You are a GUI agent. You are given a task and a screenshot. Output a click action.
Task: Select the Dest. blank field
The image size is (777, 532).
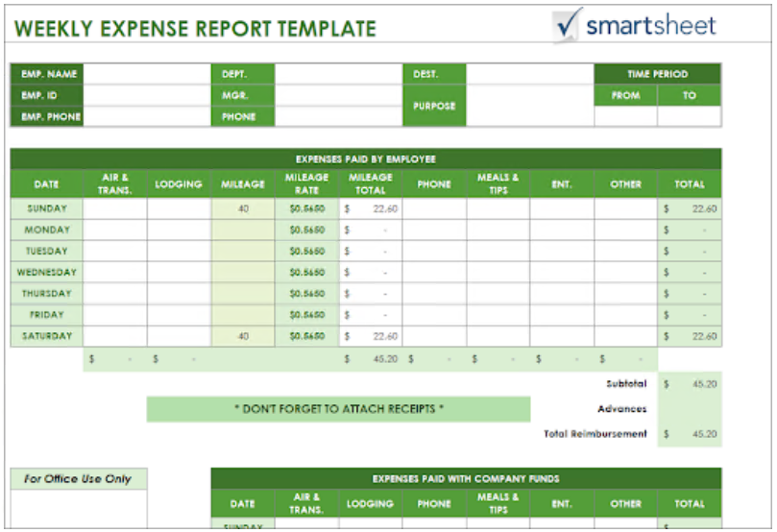[x=529, y=74]
